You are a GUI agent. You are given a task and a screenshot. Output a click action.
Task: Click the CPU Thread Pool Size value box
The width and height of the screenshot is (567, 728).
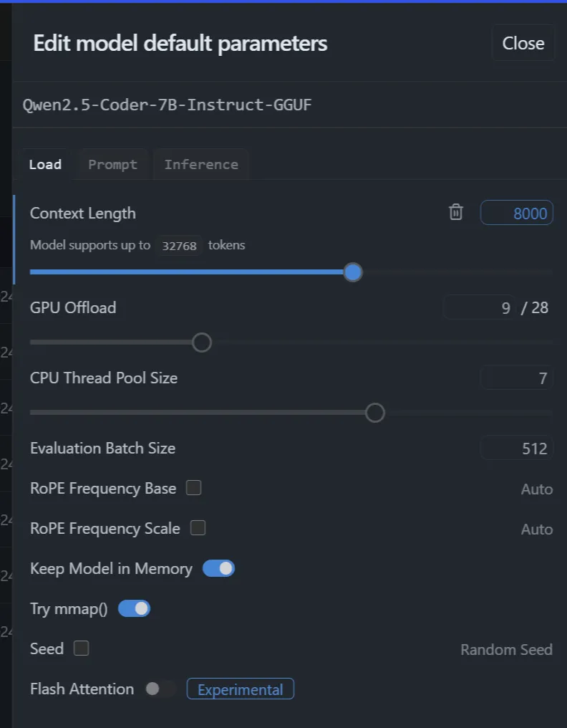[516, 378]
